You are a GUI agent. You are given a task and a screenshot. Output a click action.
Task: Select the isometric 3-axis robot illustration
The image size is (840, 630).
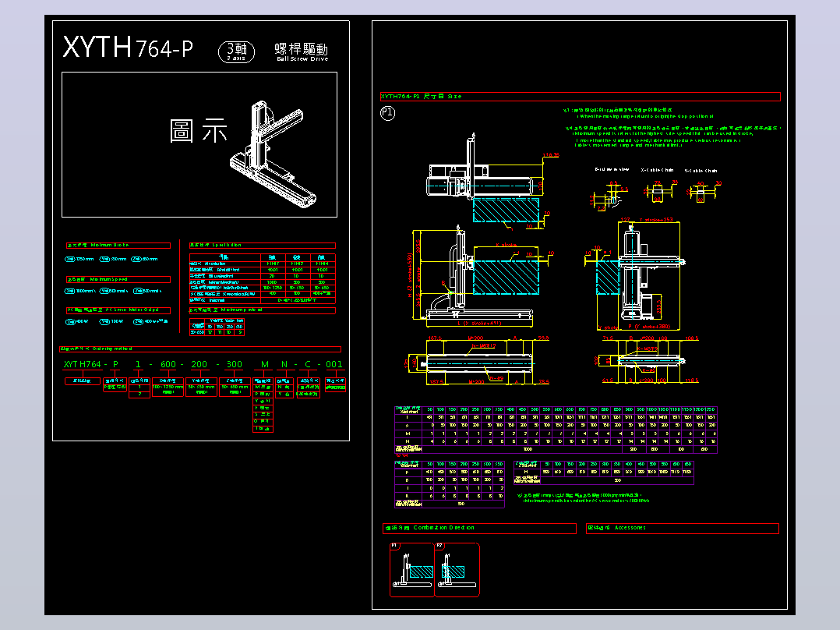click(274, 154)
